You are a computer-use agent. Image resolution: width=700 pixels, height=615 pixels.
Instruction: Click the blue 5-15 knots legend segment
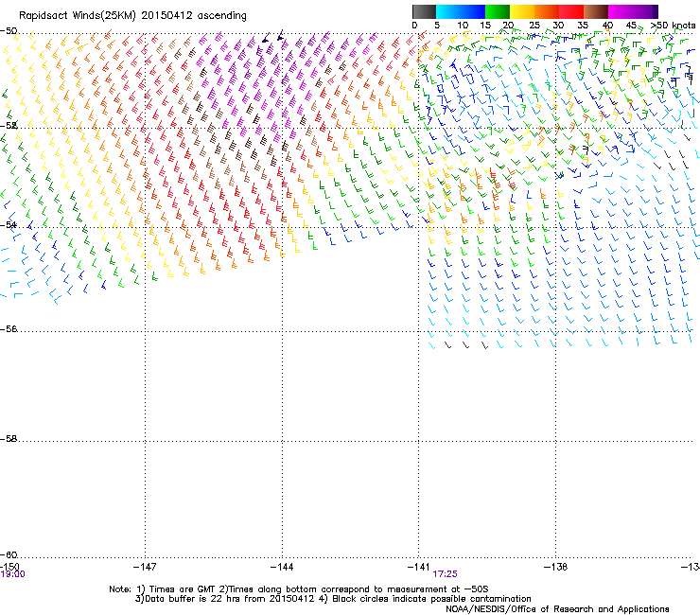(x=461, y=11)
